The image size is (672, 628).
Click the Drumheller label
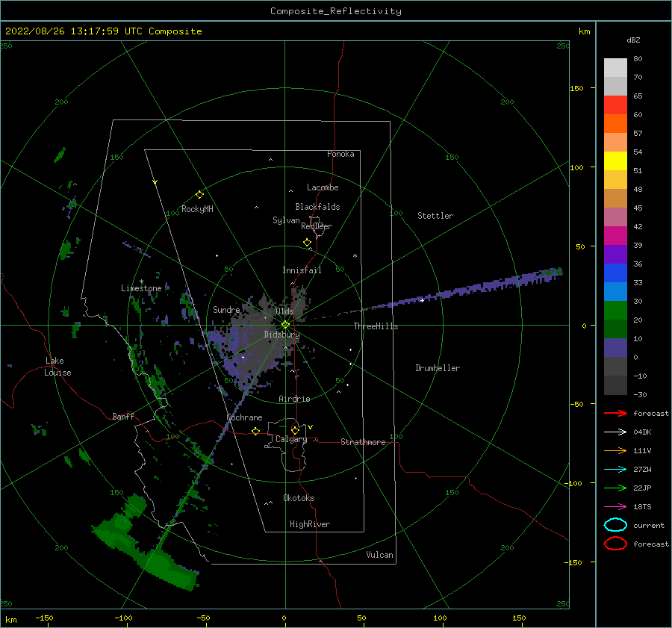438,368
